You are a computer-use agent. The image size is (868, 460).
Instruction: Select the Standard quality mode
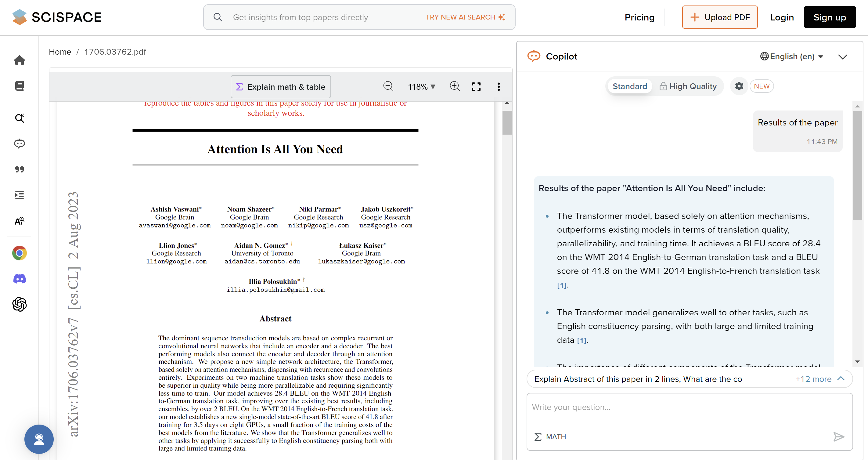tap(629, 86)
